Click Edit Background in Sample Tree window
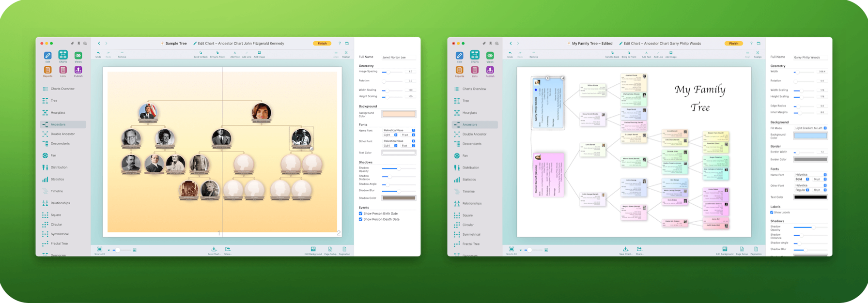The height and width of the screenshot is (303, 868). click(313, 251)
